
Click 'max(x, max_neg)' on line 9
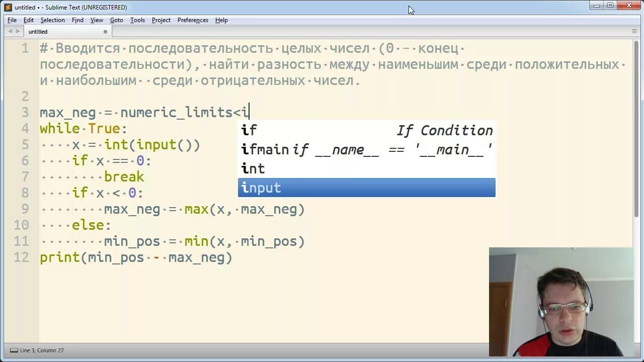point(245,209)
